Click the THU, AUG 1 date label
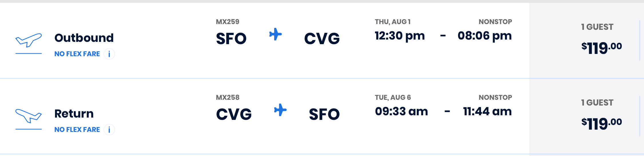Screen dimensions: 644x156 393,22
